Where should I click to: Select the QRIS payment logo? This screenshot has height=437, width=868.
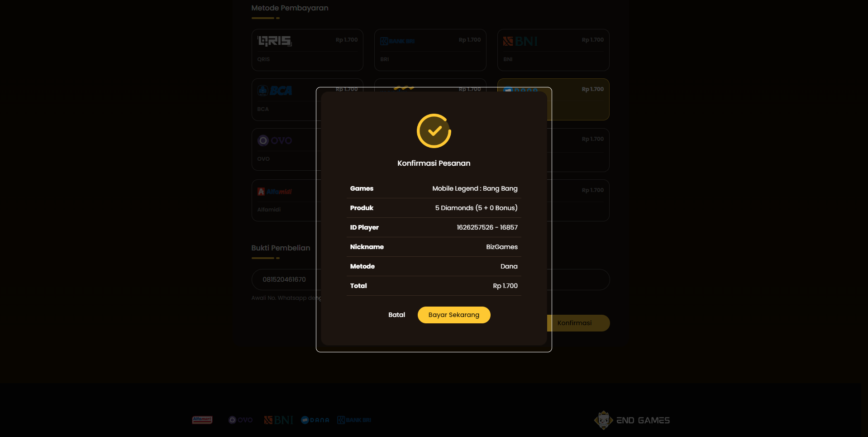pos(275,41)
